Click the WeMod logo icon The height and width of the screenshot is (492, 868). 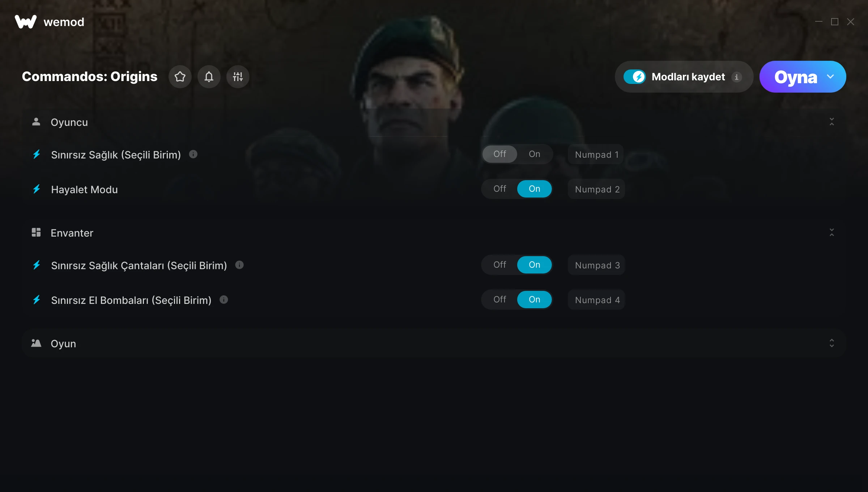[26, 22]
